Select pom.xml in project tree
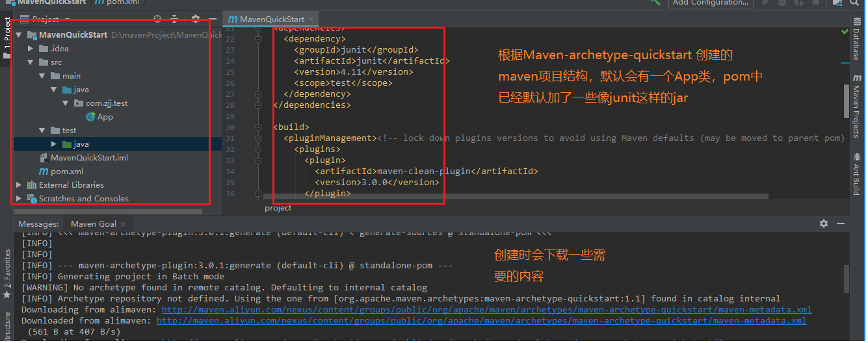Viewport: 868px width, 343px height. click(67, 171)
